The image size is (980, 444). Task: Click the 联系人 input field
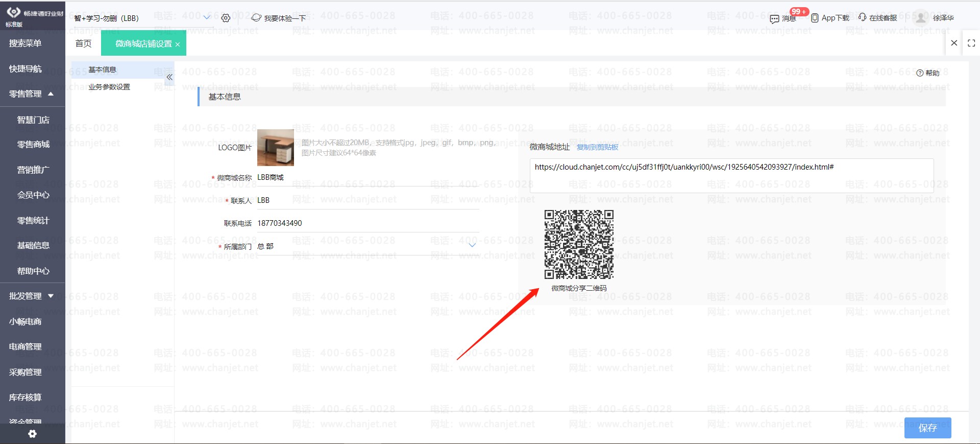click(368, 200)
